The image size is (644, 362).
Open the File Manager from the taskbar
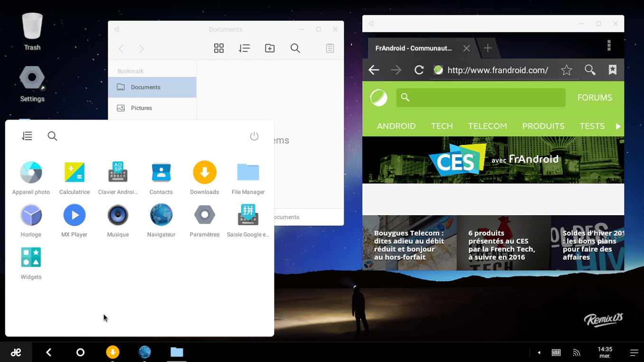177,352
